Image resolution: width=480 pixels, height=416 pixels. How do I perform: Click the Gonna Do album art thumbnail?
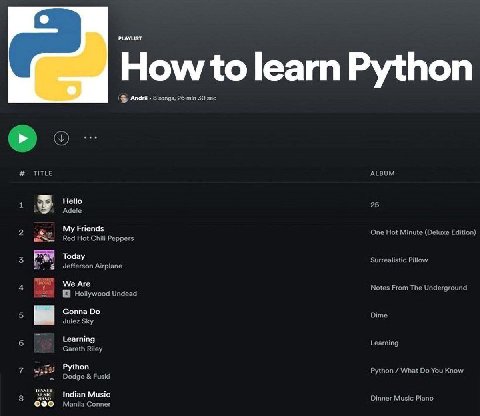44,315
